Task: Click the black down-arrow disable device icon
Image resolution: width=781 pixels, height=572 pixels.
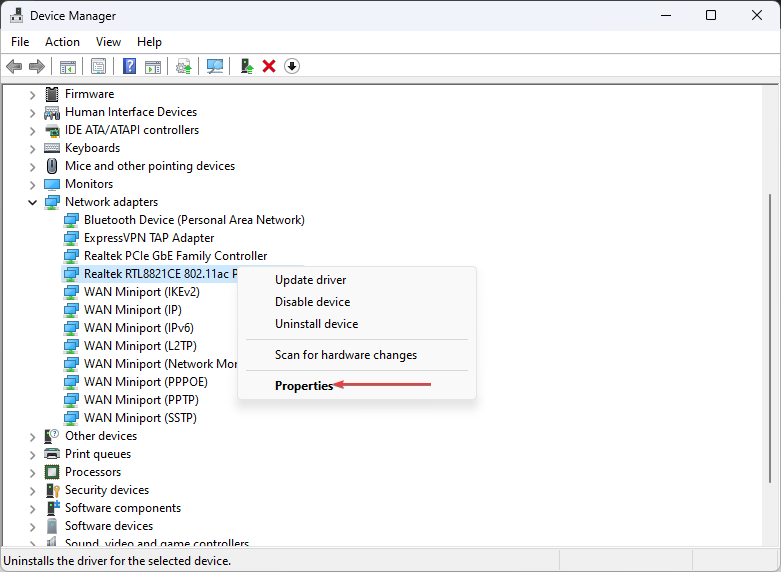Action: 292,66
